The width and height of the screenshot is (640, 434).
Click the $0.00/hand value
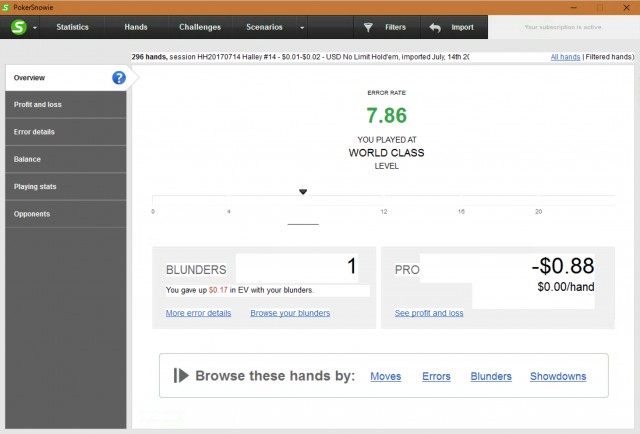coord(566,287)
